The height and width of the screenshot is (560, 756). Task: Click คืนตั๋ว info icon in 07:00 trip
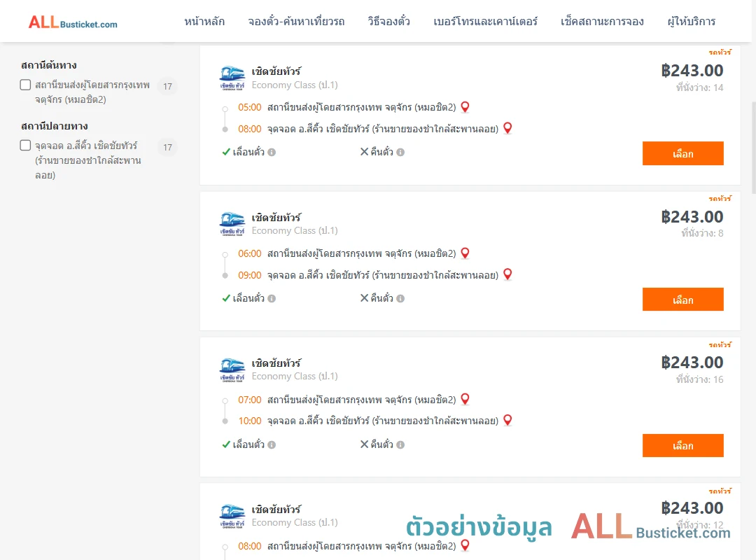(400, 444)
